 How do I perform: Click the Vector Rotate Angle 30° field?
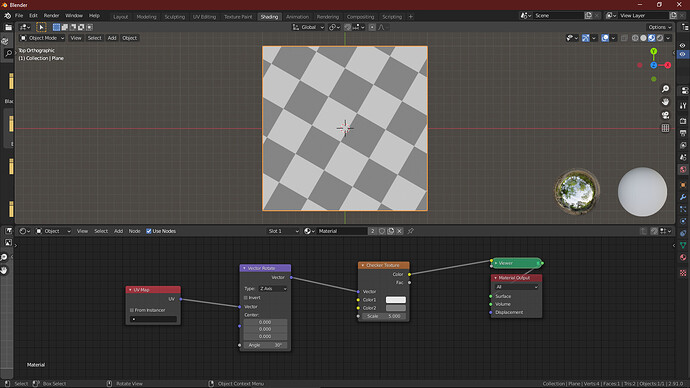click(265, 345)
